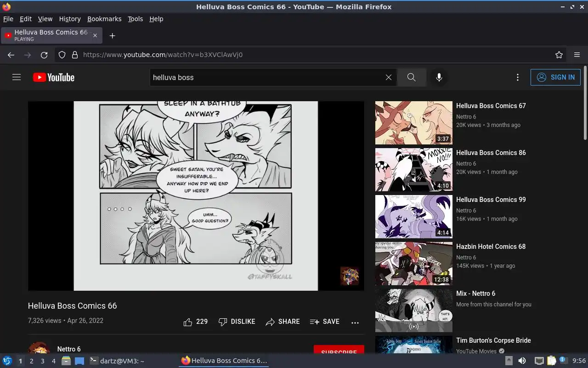
Task: Open Hazbin Hotel Comics 68 title
Action: coord(491,247)
